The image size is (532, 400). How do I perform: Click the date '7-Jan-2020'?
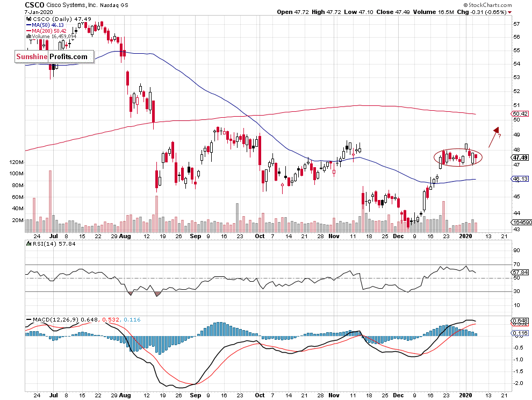39,12
